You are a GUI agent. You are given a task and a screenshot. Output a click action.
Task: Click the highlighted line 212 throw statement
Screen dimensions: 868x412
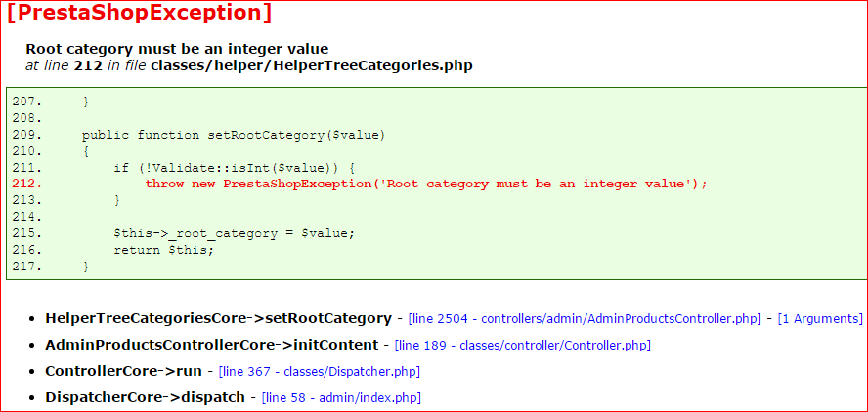[426, 185]
